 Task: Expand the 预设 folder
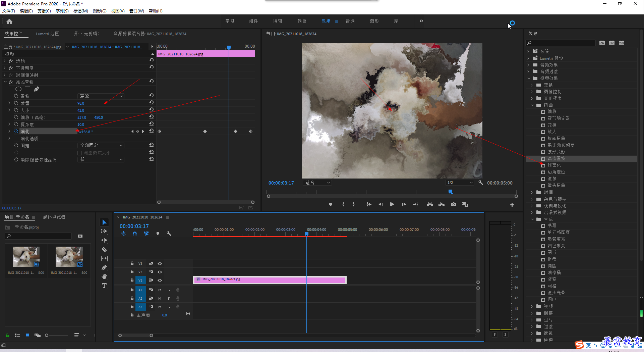tap(528, 51)
